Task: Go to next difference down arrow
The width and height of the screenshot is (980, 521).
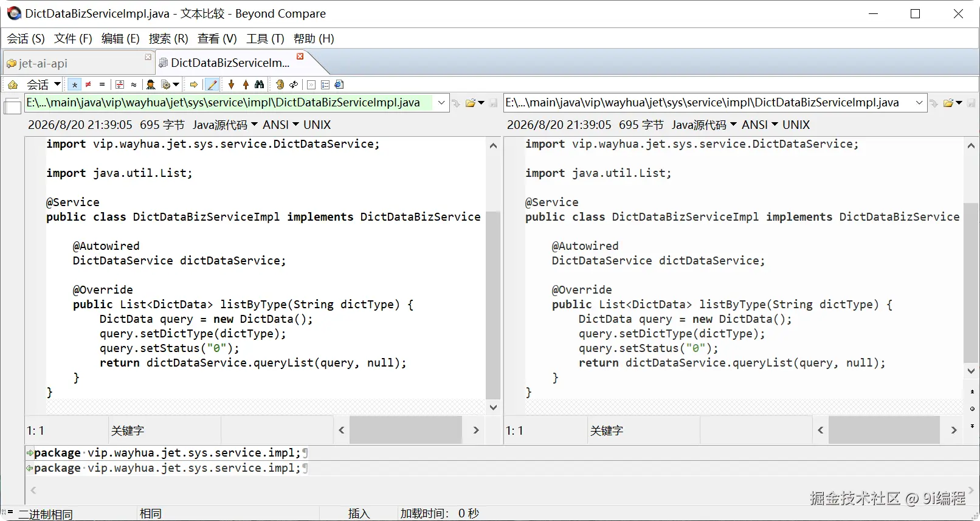Action: point(231,85)
